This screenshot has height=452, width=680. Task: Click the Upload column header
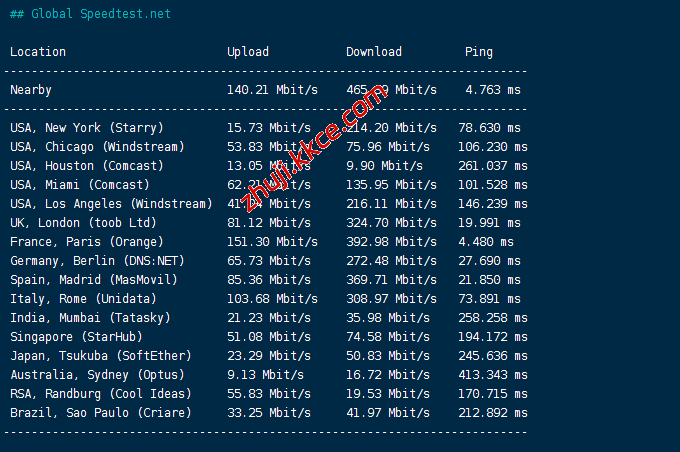coord(248,52)
